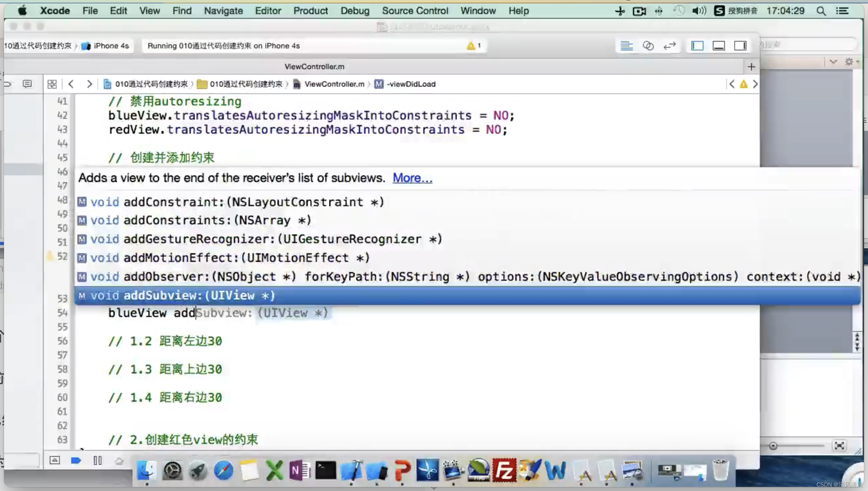The height and width of the screenshot is (491, 868).
Task: Open the related items grid icon in jump bar
Action: pos(52,84)
